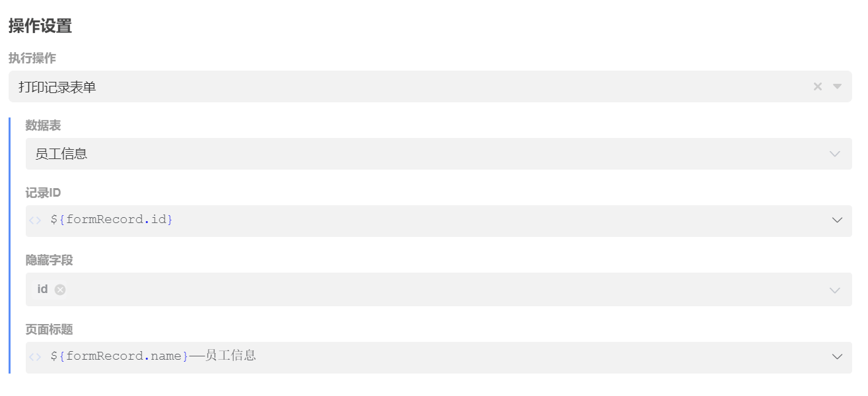Image resolution: width=868 pixels, height=396 pixels.
Task: Click the 页面标题 field label
Action: pyautogui.click(x=50, y=329)
